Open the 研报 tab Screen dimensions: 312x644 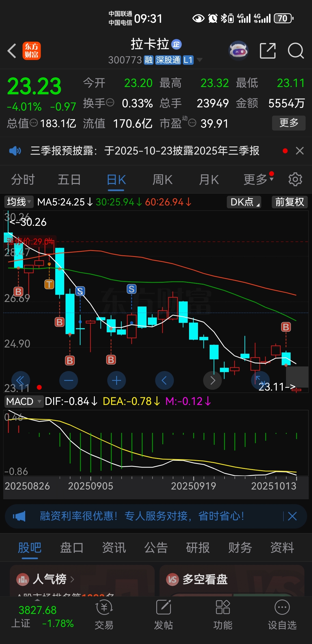(x=198, y=548)
